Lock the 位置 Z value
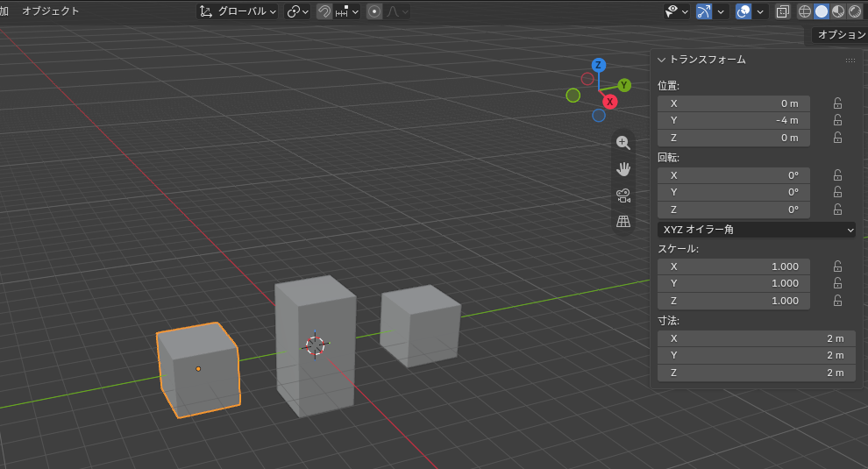The height and width of the screenshot is (469, 868). 837,138
